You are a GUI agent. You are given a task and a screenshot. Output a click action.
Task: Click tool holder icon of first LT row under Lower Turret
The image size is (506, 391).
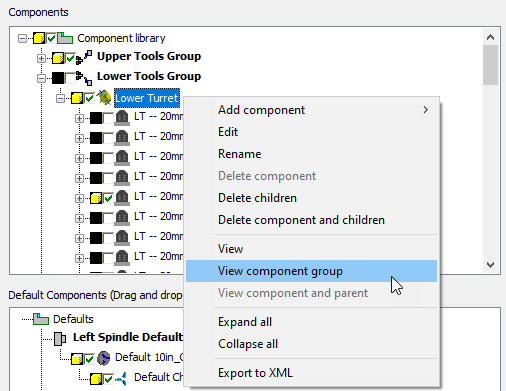(x=122, y=118)
